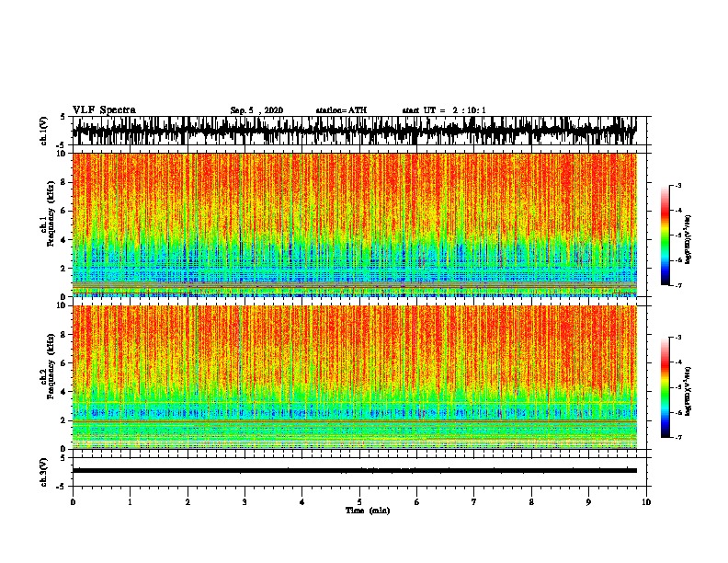Select the ch.2 "Frequency (kHz)" axis label
Screen dimensions: 728x563
coord(51,366)
